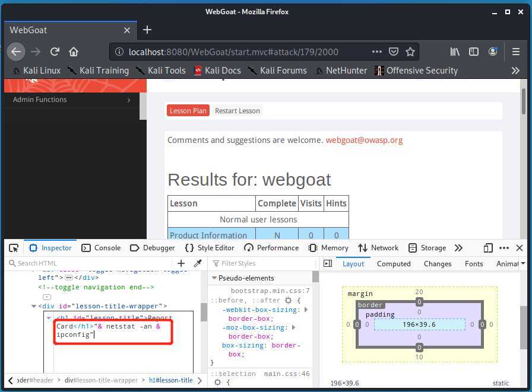Close the developer tools panel
The image size is (532, 392).
pyautogui.click(x=519, y=248)
